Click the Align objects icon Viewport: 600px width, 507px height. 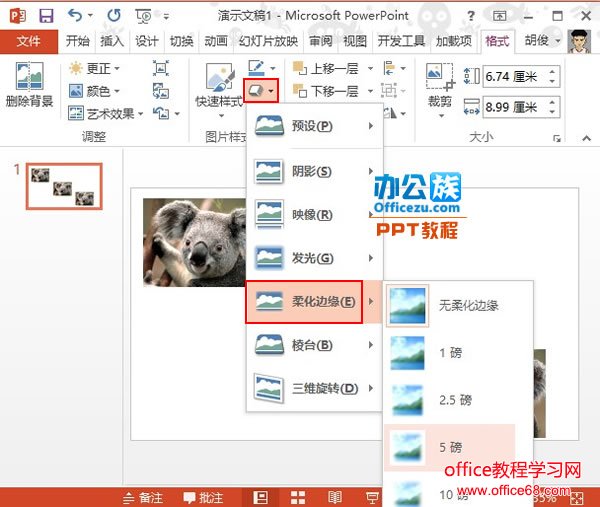coord(390,68)
